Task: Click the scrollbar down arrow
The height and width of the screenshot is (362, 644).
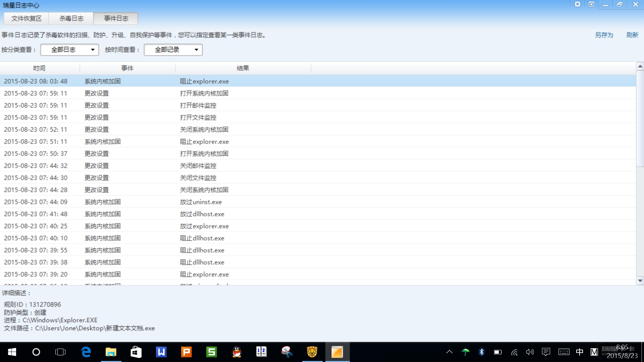Action: 640,281
